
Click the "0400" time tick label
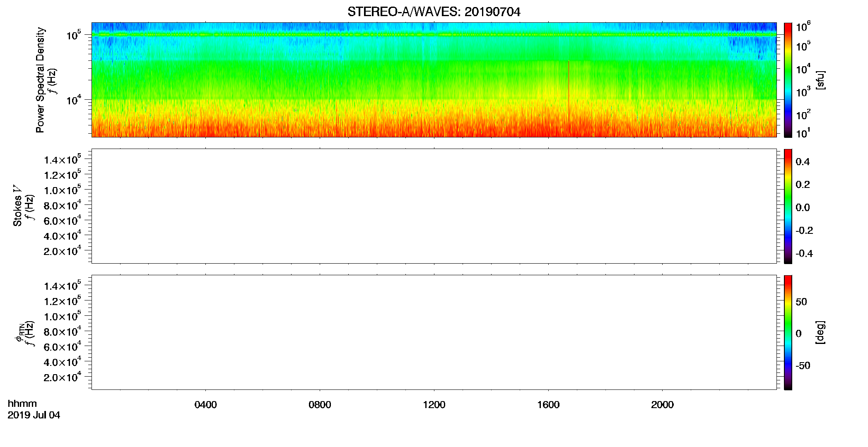206,405
